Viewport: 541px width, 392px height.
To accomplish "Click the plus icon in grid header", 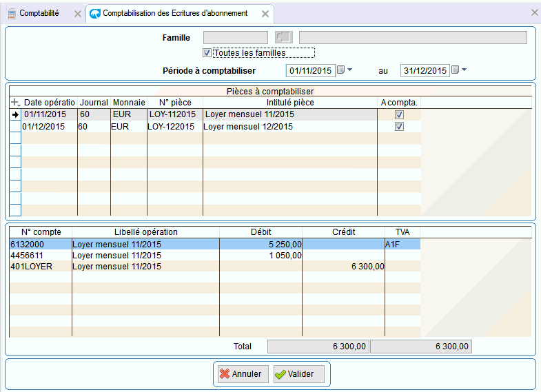I will [x=15, y=103].
